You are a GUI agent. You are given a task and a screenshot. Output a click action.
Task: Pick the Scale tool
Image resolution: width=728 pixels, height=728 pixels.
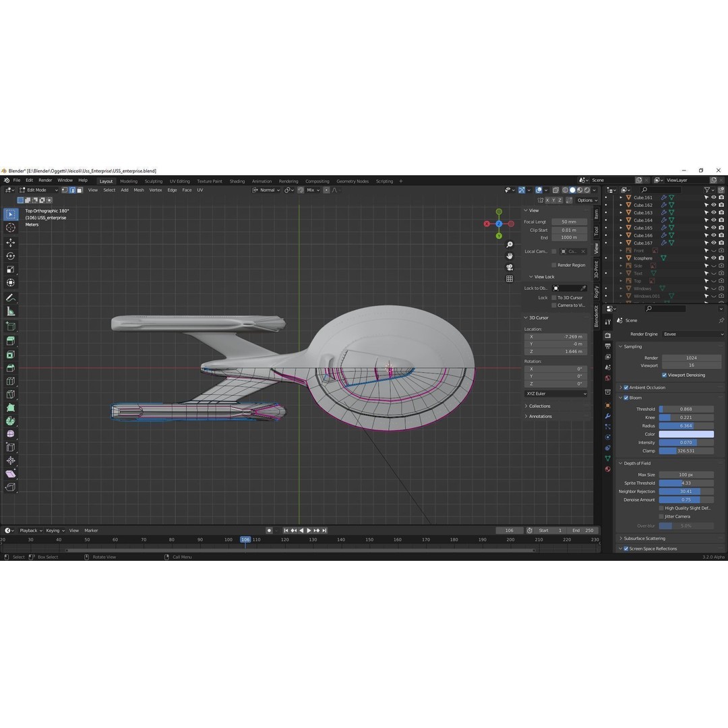[x=11, y=269]
